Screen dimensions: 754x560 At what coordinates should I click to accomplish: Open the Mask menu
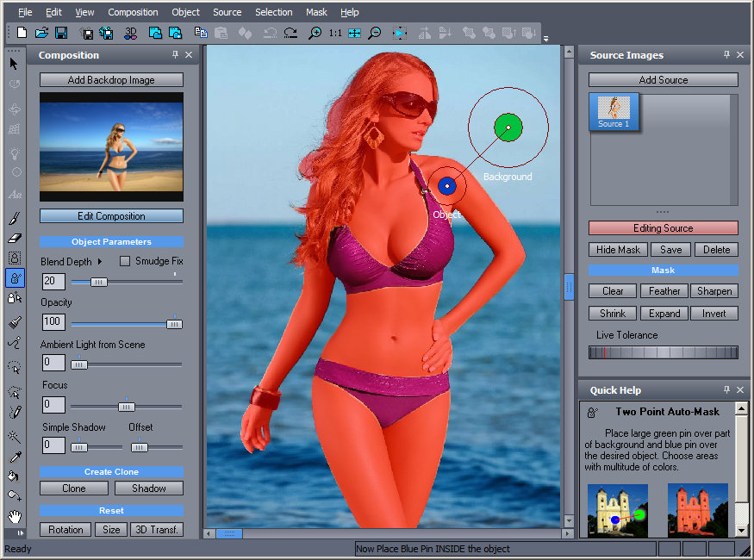[x=316, y=12]
